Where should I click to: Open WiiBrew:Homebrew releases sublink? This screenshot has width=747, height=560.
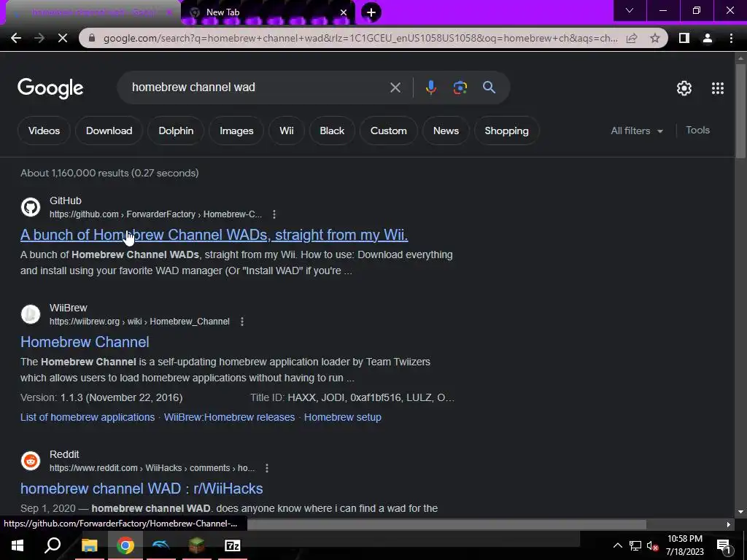point(229,418)
